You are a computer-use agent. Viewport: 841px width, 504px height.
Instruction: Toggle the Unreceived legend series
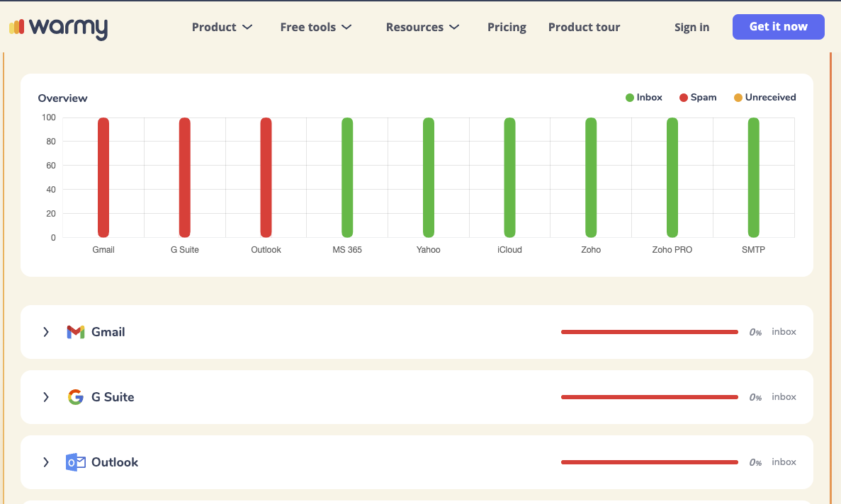coord(764,98)
